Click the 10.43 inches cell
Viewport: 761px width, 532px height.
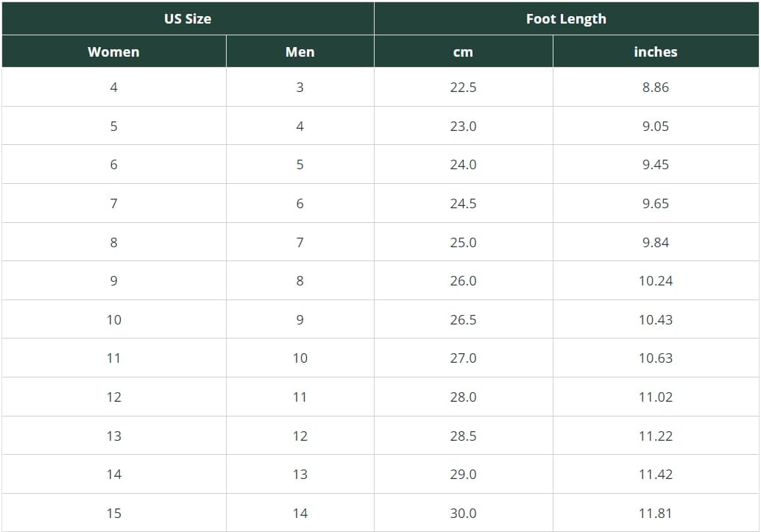click(655, 320)
